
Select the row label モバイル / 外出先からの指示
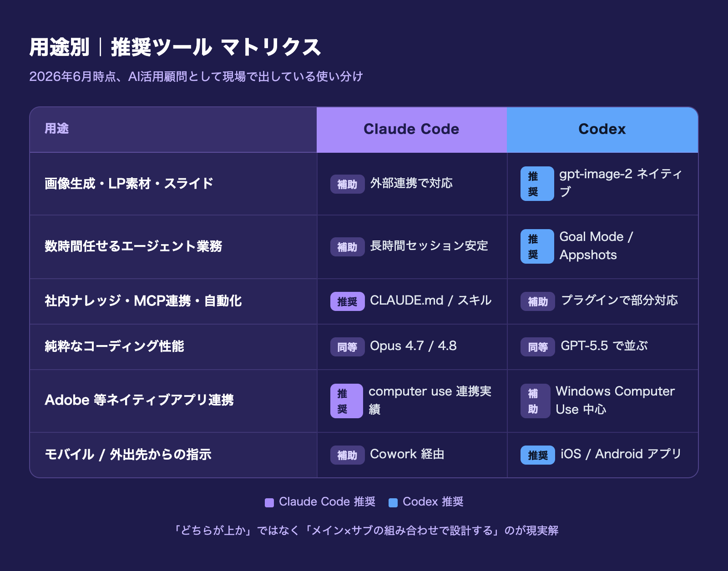click(128, 455)
